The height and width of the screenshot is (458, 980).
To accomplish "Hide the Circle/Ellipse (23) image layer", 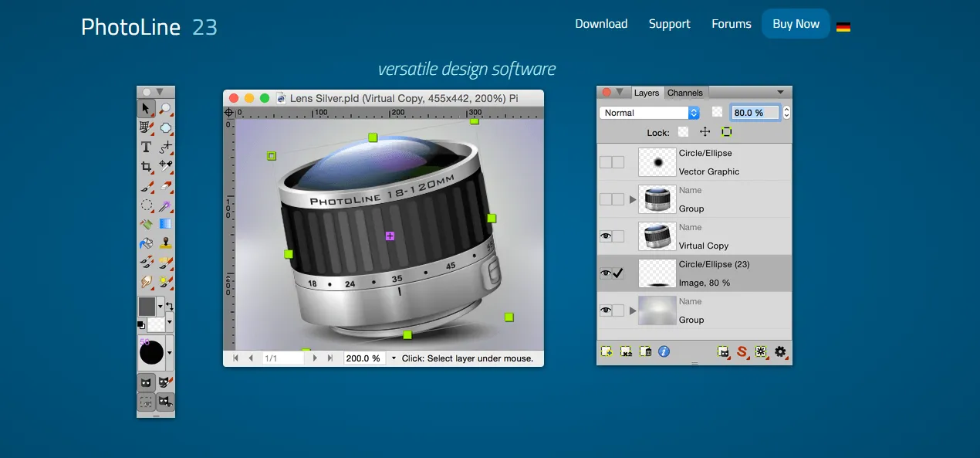I will [606, 273].
